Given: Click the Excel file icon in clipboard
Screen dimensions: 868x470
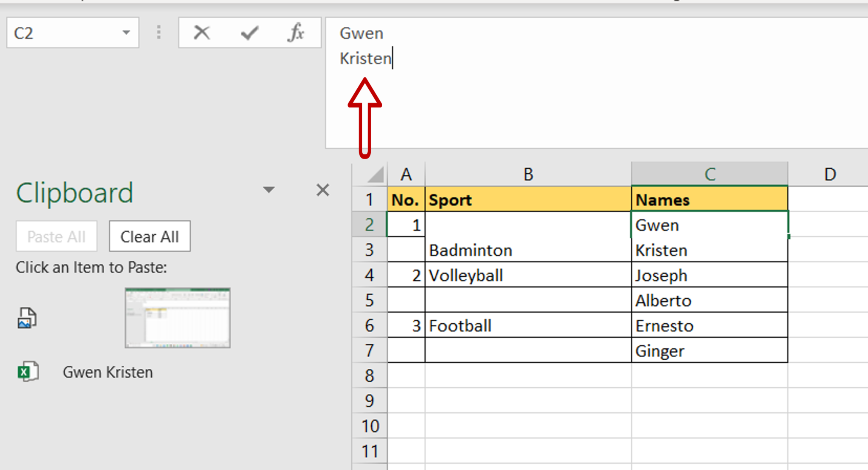Looking at the screenshot, I should pyautogui.click(x=27, y=371).
